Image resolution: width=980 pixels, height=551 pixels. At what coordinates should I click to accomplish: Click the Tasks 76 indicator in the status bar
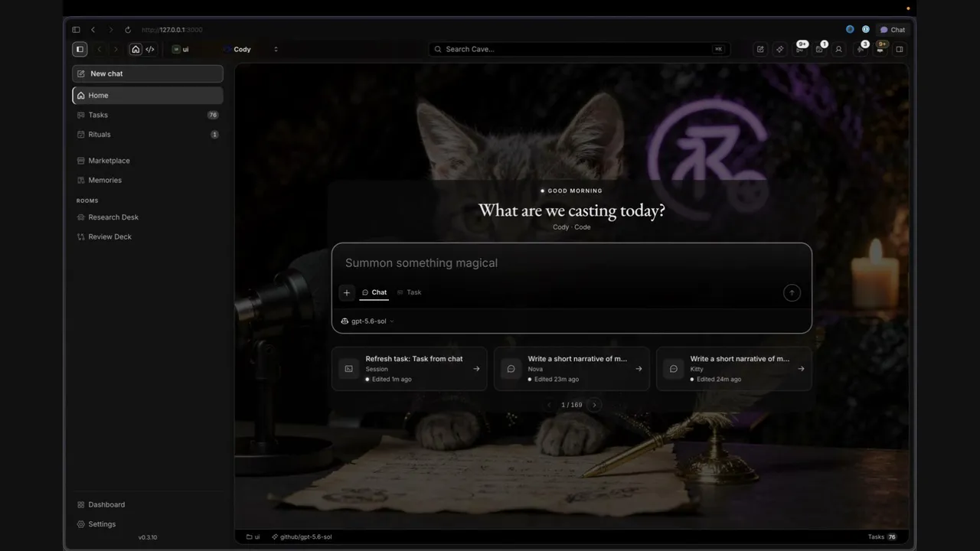click(883, 537)
